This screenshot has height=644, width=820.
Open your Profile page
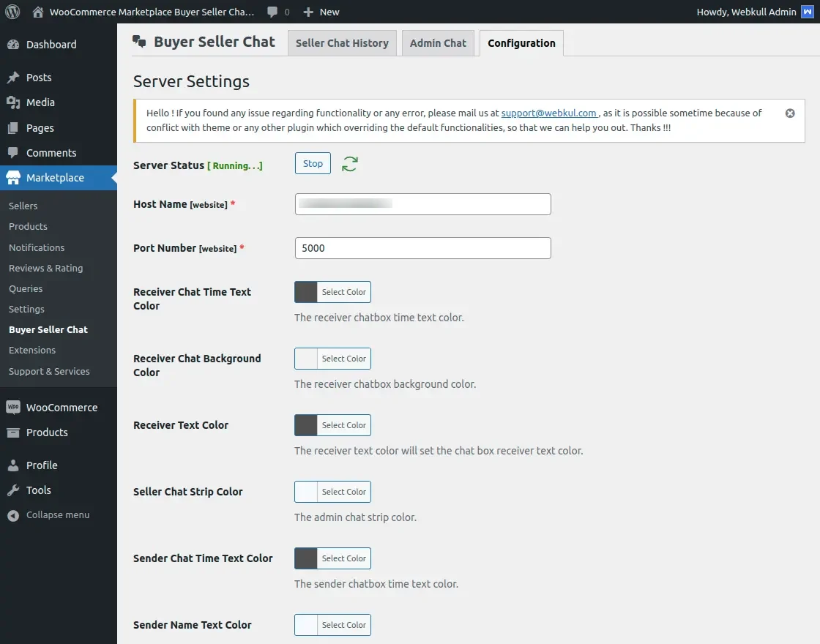point(42,465)
